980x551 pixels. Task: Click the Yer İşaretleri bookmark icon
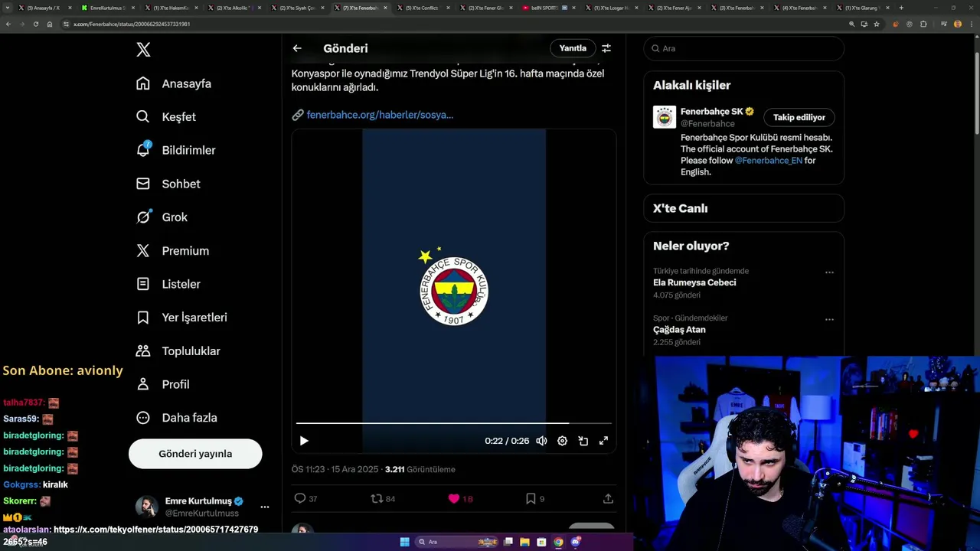tap(143, 318)
